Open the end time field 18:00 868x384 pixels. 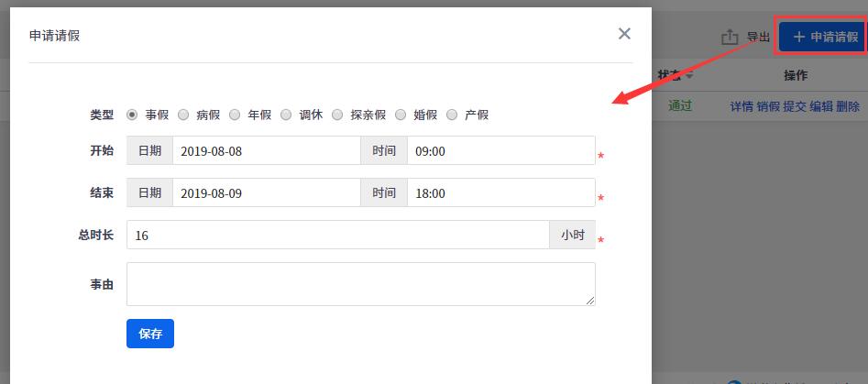point(501,193)
